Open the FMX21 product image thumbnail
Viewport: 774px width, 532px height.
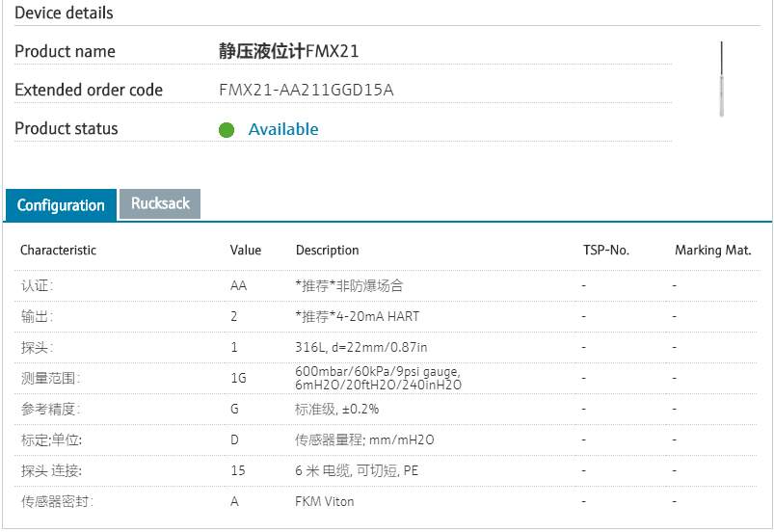[x=721, y=79]
